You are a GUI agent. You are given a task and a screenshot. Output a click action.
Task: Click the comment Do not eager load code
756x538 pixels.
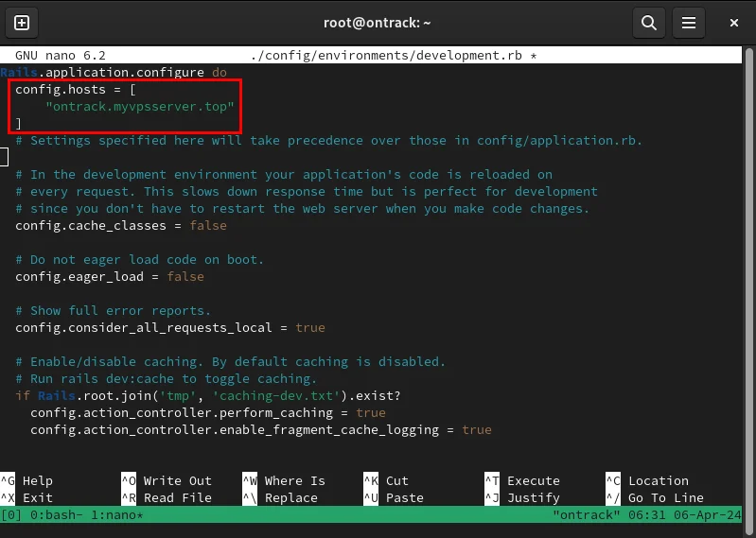click(x=140, y=260)
